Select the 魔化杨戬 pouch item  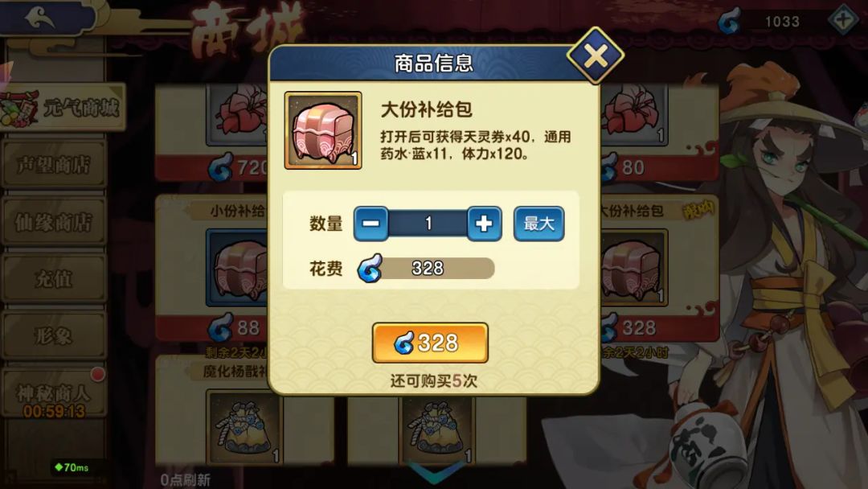point(243,426)
